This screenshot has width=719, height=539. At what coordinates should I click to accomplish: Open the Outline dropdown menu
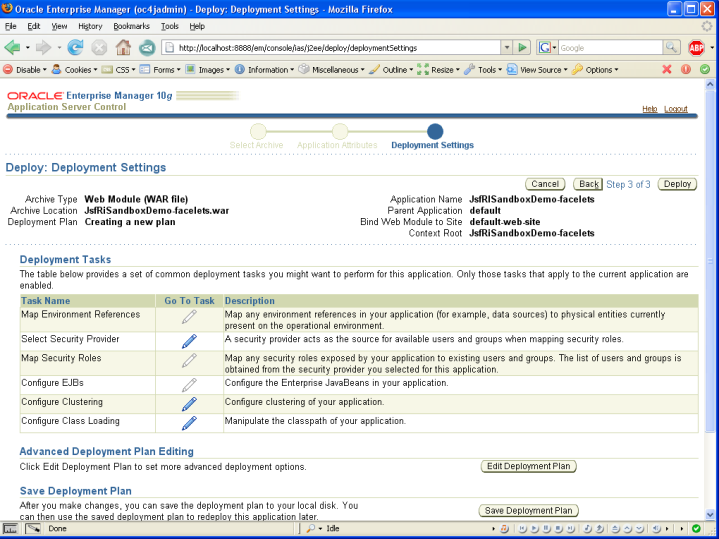391,69
